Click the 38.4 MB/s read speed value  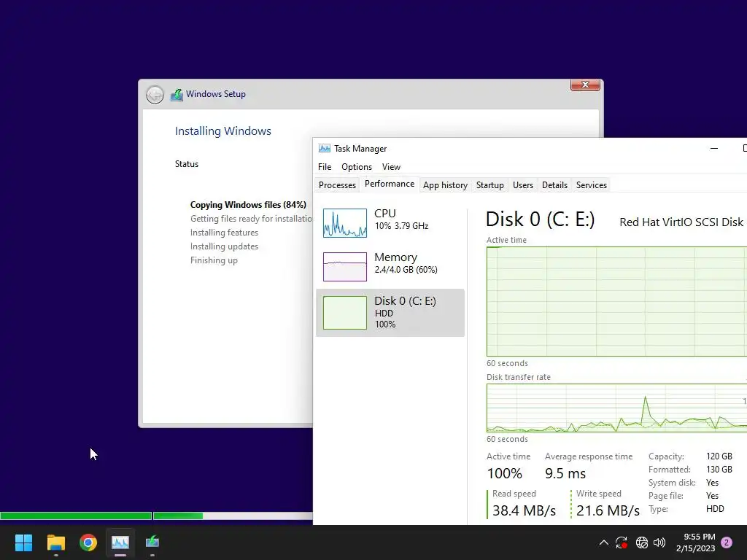tap(524, 510)
